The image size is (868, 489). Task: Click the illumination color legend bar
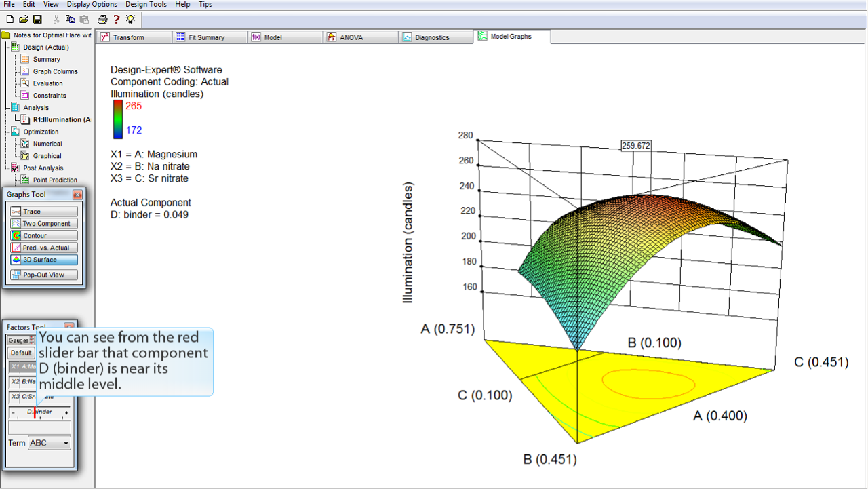(x=118, y=118)
